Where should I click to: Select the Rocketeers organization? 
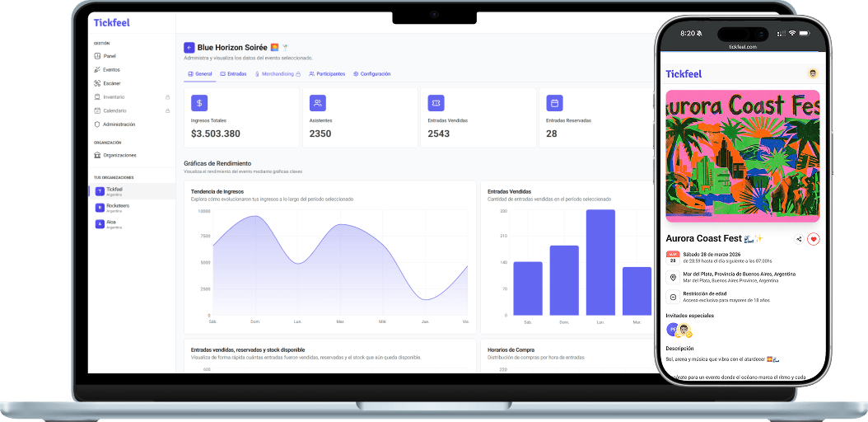[117, 207]
